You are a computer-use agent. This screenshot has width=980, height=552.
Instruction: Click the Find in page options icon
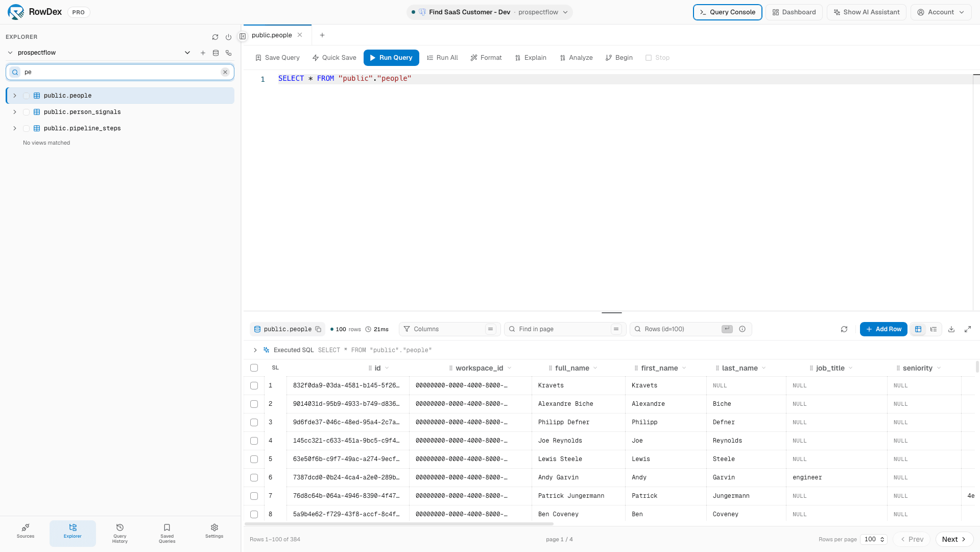tap(616, 329)
